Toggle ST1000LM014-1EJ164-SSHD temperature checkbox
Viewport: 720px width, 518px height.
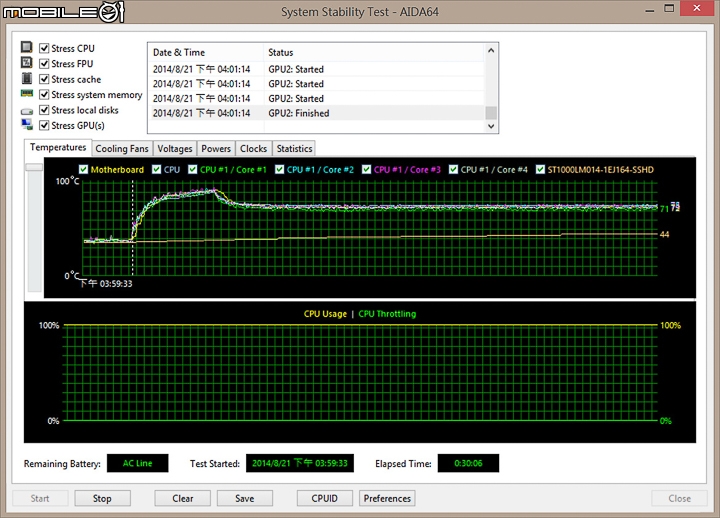(x=540, y=169)
